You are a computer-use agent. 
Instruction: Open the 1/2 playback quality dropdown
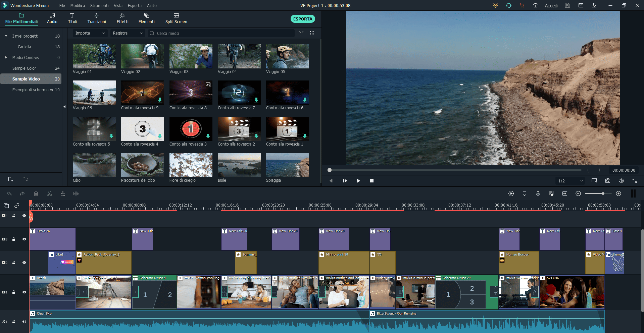click(569, 181)
